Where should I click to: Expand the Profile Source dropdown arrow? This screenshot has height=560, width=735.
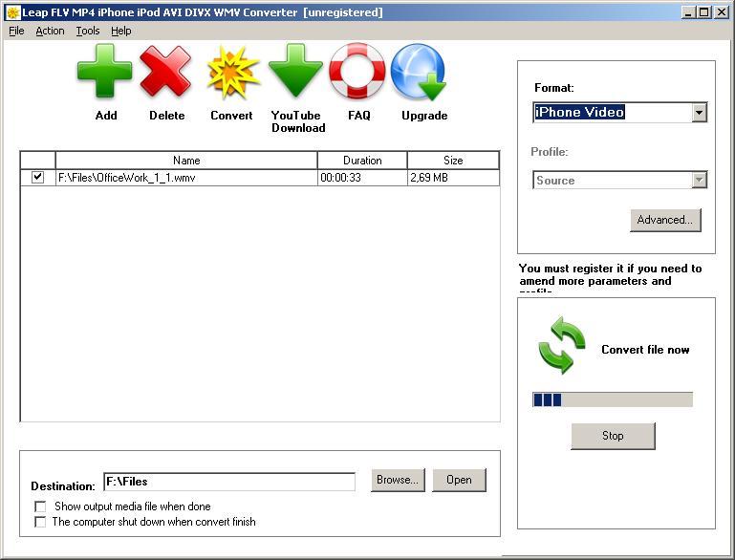point(699,180)
